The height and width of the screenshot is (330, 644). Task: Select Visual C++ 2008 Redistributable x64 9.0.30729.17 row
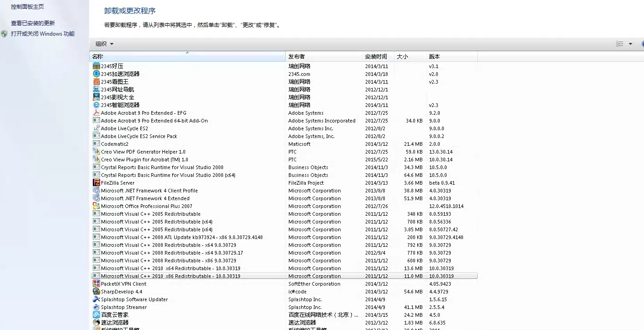(283, 253)
